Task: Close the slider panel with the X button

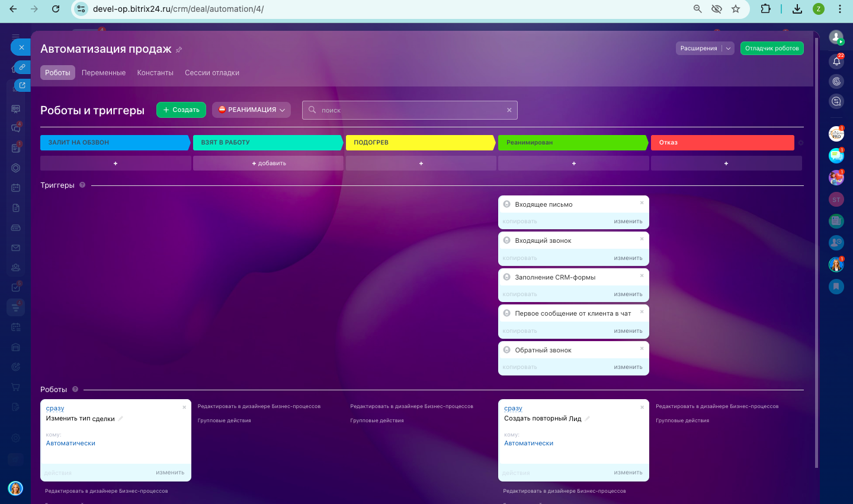Action: tap(21, 47)
